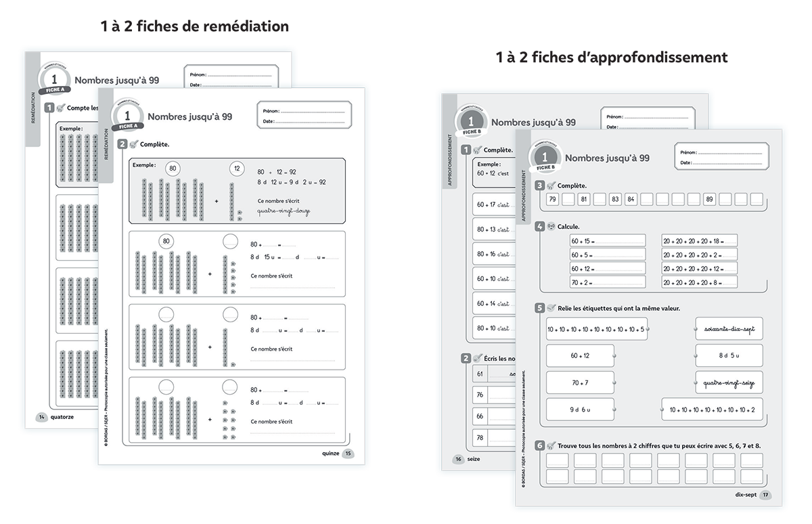
Task: Click the "1 FICHE B" badge on page 17
Action: click(545, 157)
